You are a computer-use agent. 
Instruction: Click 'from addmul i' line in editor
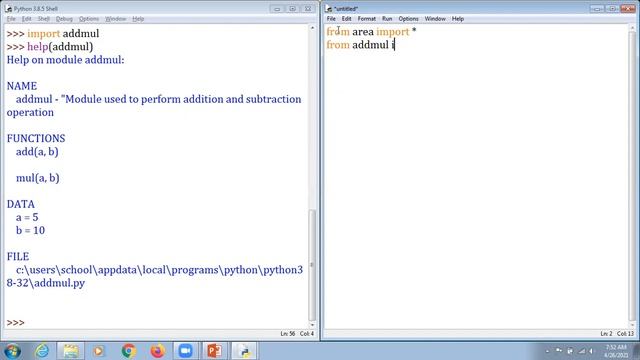[x=360, y=45]
